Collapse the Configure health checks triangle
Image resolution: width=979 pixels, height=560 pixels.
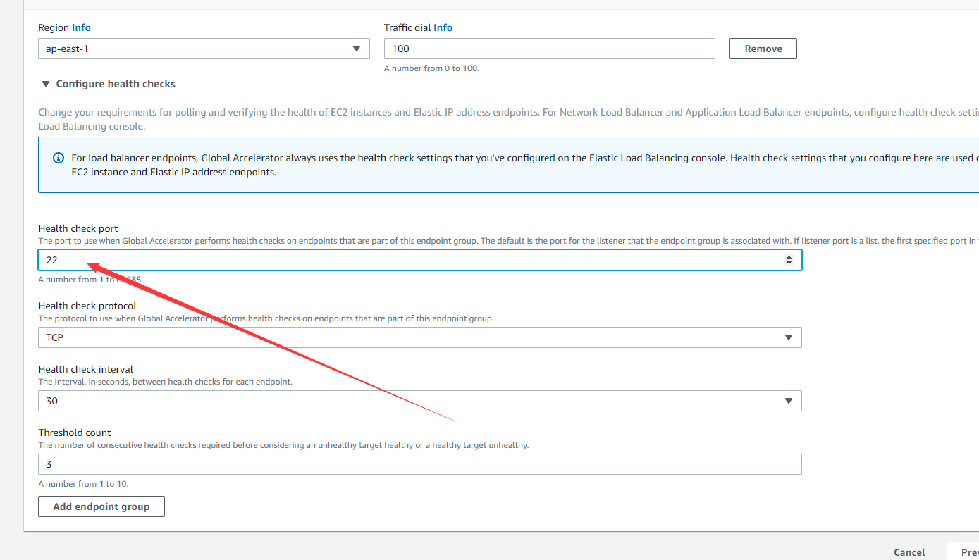point(46,84)
